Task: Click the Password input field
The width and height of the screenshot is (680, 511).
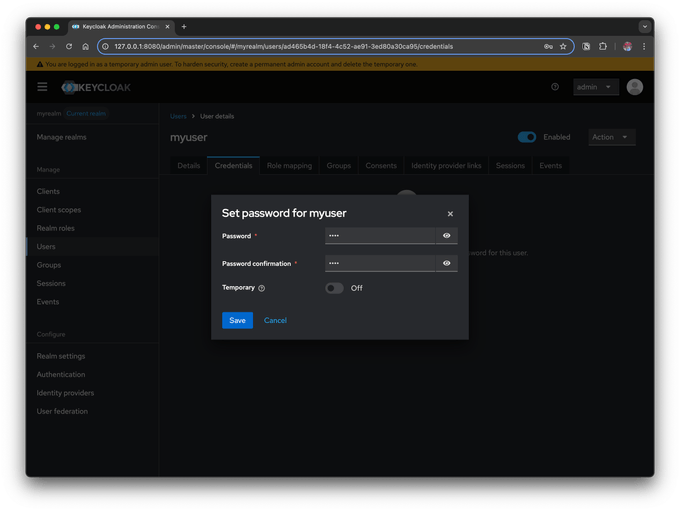Action: pos(380,236)
